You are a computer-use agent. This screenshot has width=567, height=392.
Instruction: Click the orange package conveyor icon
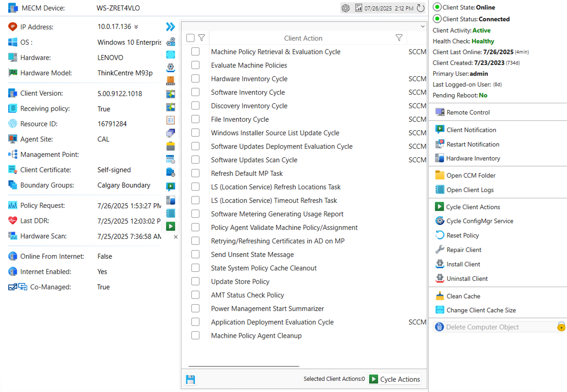coord(170,81)
